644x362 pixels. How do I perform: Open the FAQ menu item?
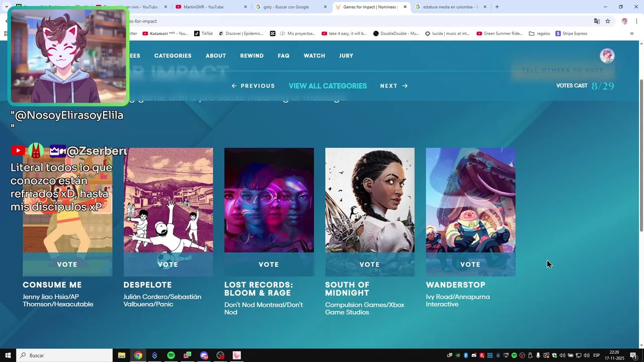(x=284, y=56)
